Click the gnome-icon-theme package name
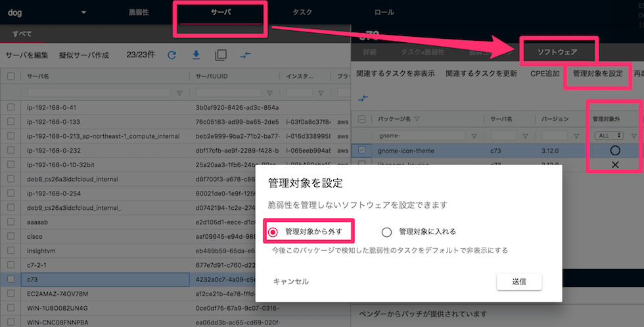The image size is (644, 327). click(406, 151)
